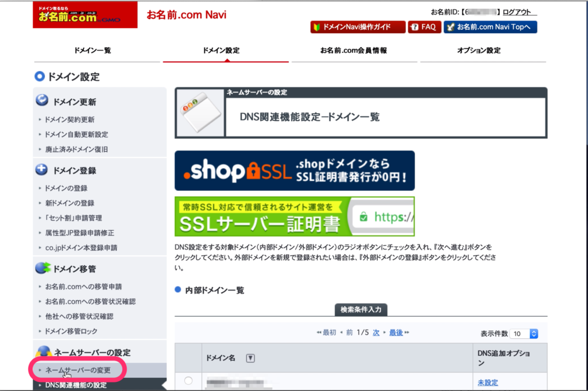The image size is (588, 391).
Task: Click the .shop SSL banner
Action: click(294, 171)
